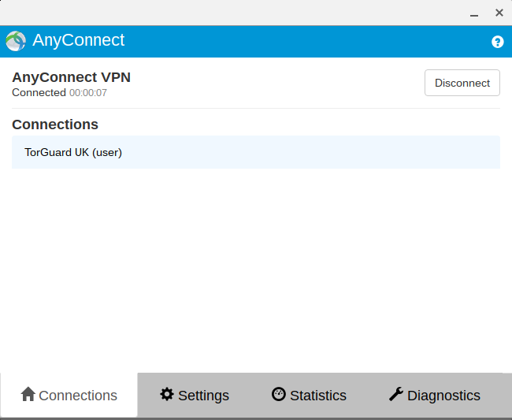Open the help question mark icon
Image resolution: width=512 pixels, height=420 pixels.
(x=497, y=42)
